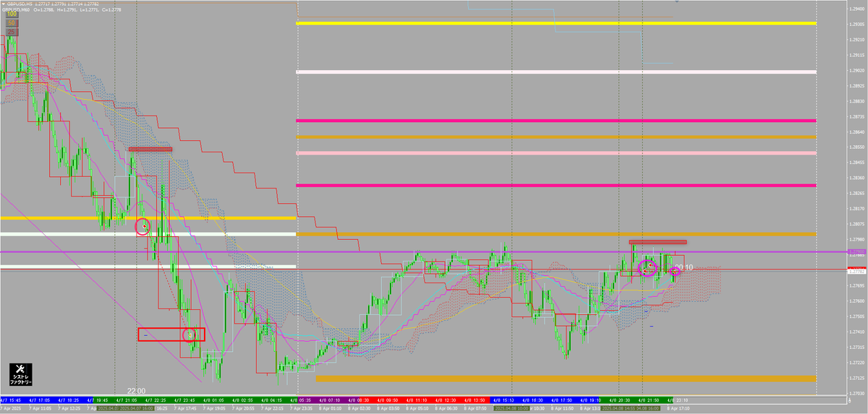Image resolution: width=868 pixels, height=414 pixels.
Task: Select the bottom orange horizontal level line
Action: tap(566, 378)
